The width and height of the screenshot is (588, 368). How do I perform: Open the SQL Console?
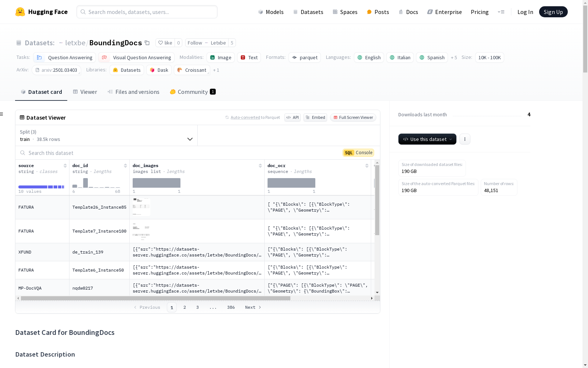click(358, 153)
